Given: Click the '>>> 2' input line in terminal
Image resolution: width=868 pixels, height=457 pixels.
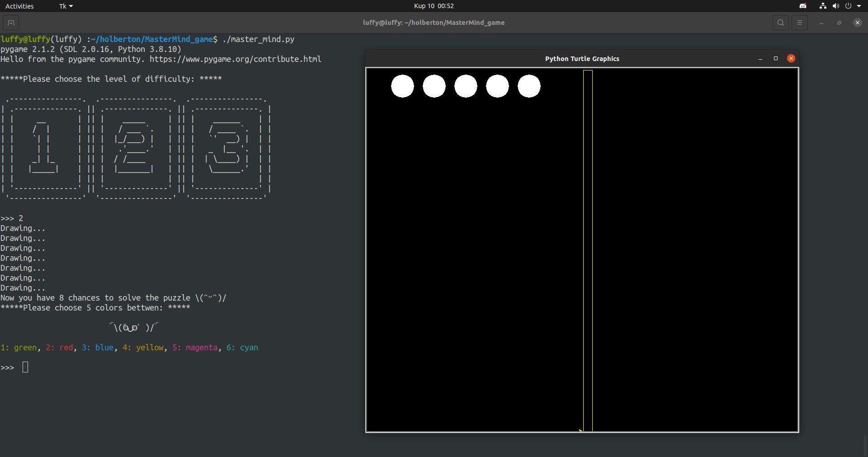Looking at the screenshot, I should click(x=12, y=218).
